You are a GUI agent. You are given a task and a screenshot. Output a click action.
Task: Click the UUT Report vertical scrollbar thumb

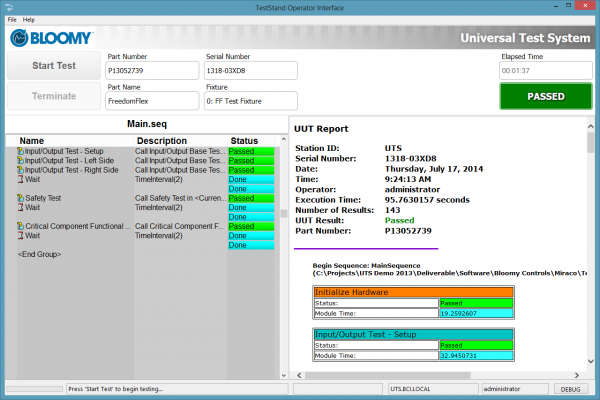(x=590, y=142)
